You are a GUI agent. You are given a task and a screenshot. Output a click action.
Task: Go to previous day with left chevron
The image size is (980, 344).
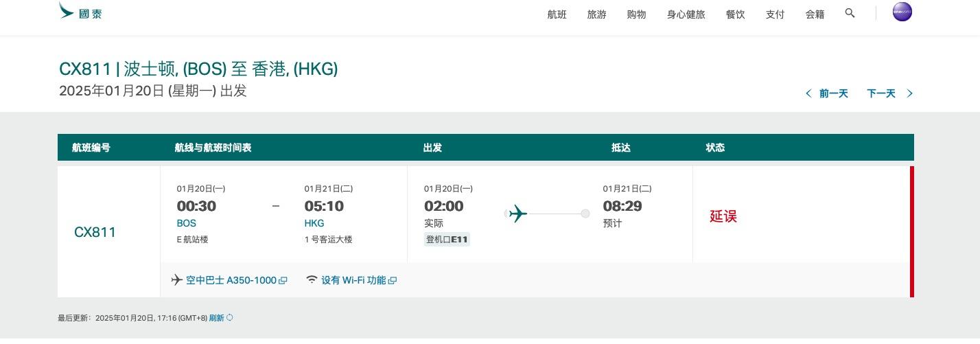coord(808,93)
